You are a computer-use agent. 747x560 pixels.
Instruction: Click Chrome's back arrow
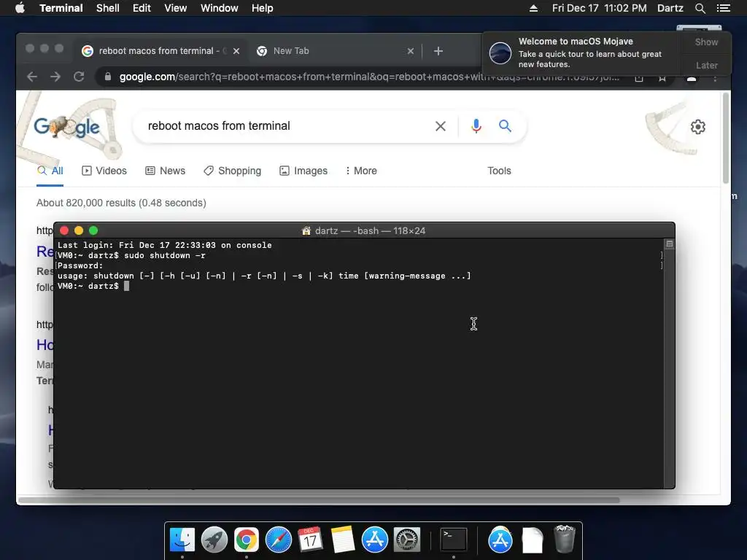32,77
